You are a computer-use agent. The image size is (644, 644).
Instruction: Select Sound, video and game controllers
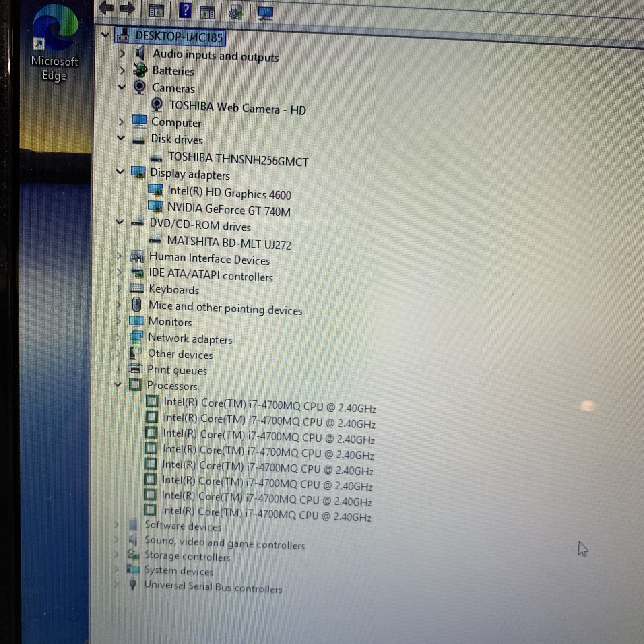point(225,542)
